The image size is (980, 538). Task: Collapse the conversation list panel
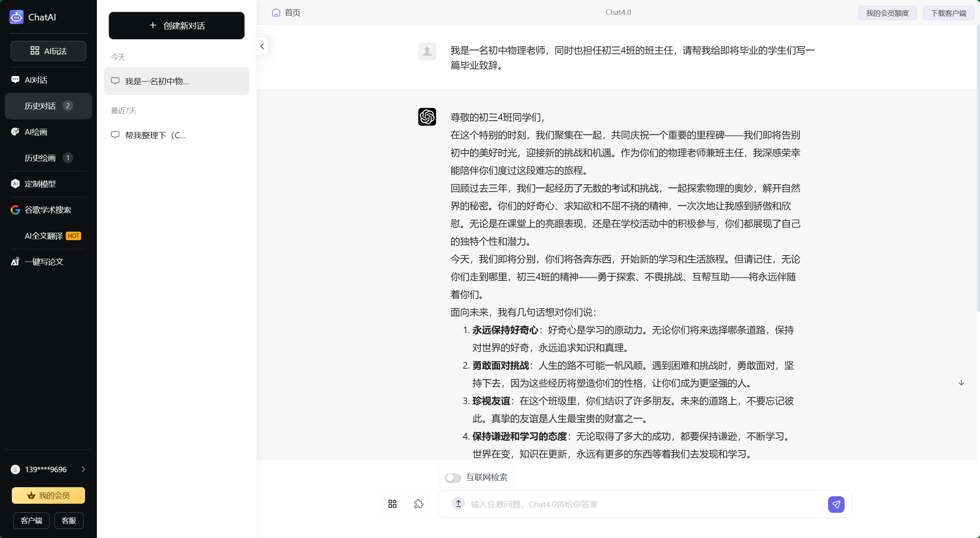pyautogui.click(x=262, y=46)
